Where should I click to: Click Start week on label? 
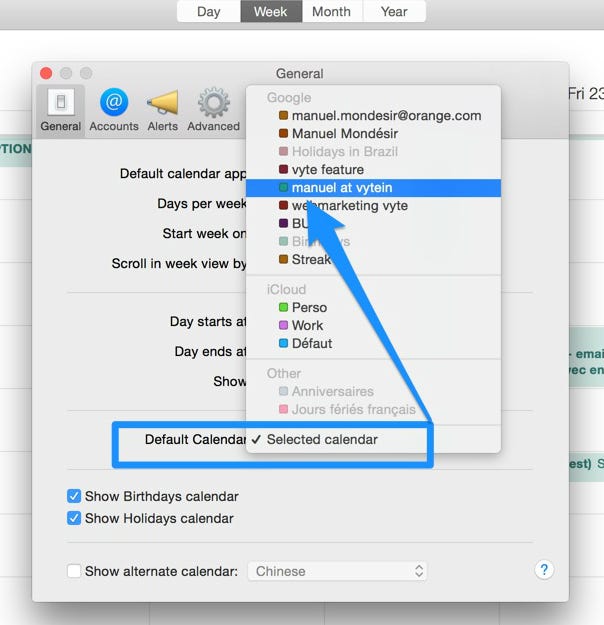pyautogui.click(x=204, y=234)
